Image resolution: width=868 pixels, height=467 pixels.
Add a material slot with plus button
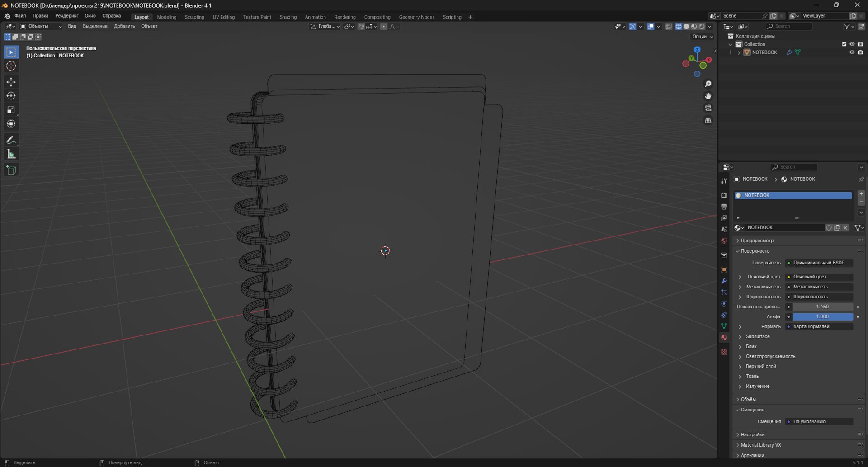coord(861,194)
